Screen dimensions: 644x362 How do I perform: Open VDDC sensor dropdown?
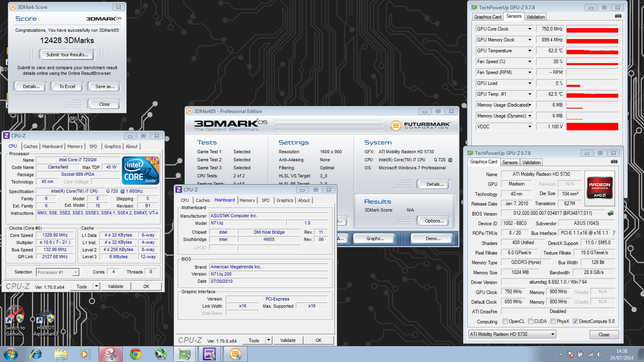pyautogui.click(x=530, y=127)
